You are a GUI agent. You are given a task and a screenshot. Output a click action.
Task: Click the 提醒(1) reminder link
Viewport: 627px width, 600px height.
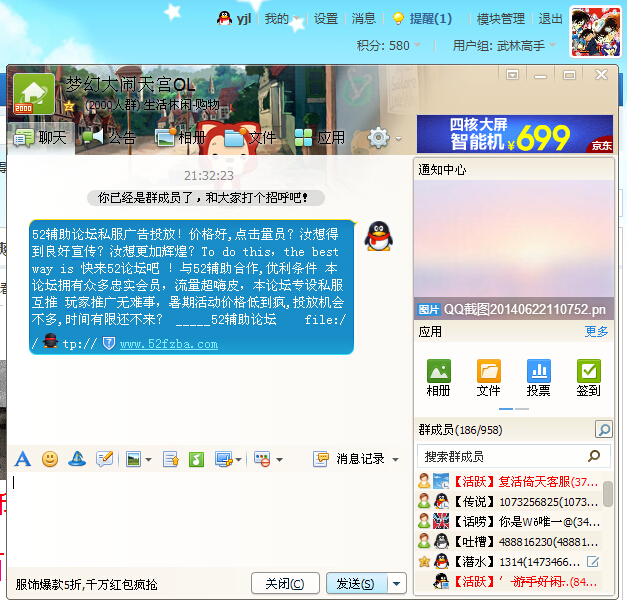(431, 19)
